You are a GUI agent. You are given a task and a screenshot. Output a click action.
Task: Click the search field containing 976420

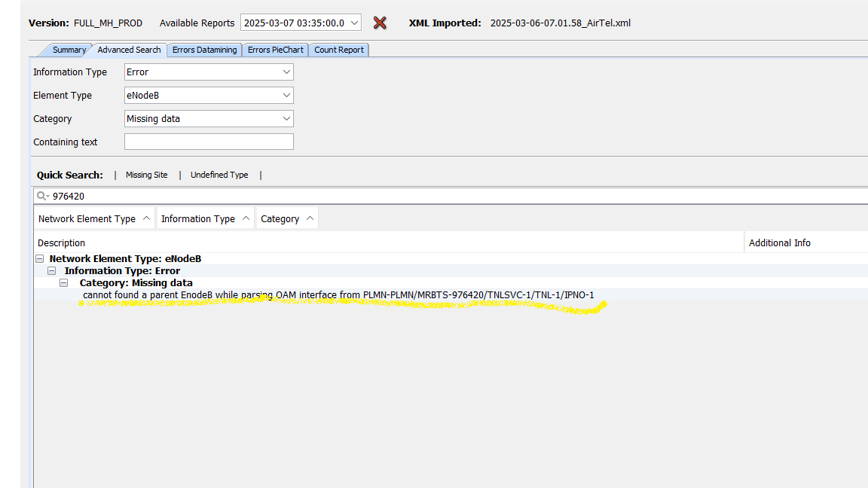point(452,197)
